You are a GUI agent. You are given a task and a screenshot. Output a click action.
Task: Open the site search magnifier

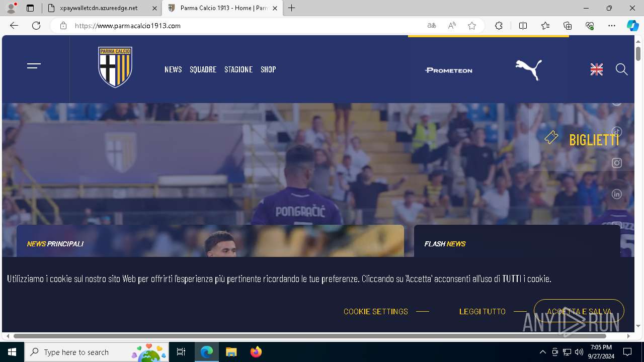click(x=622, y=69)
